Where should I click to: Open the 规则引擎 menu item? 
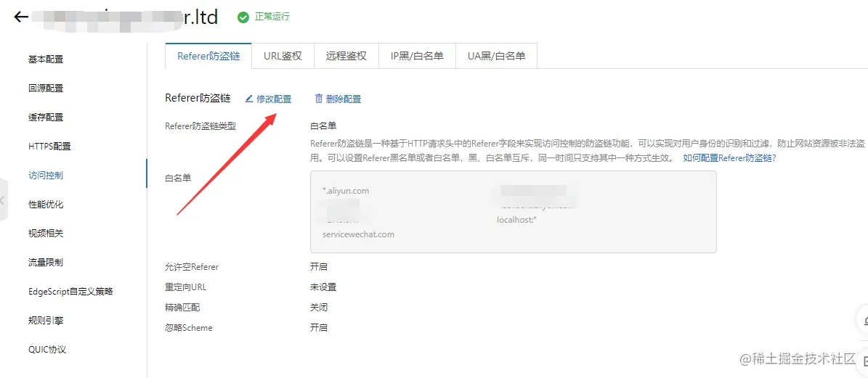click(46, 321)
